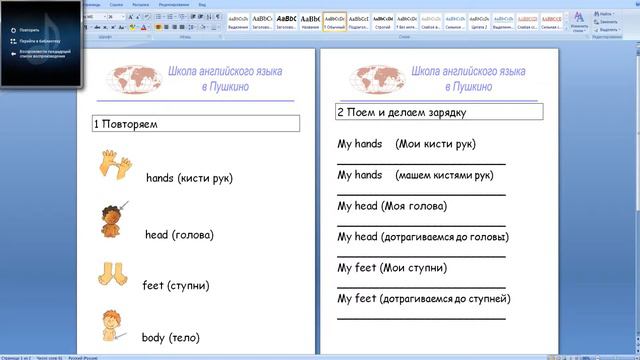This screenshot has width=640, height=360.
Task: Click the language indicator in status bar
Action: (83, 358)
